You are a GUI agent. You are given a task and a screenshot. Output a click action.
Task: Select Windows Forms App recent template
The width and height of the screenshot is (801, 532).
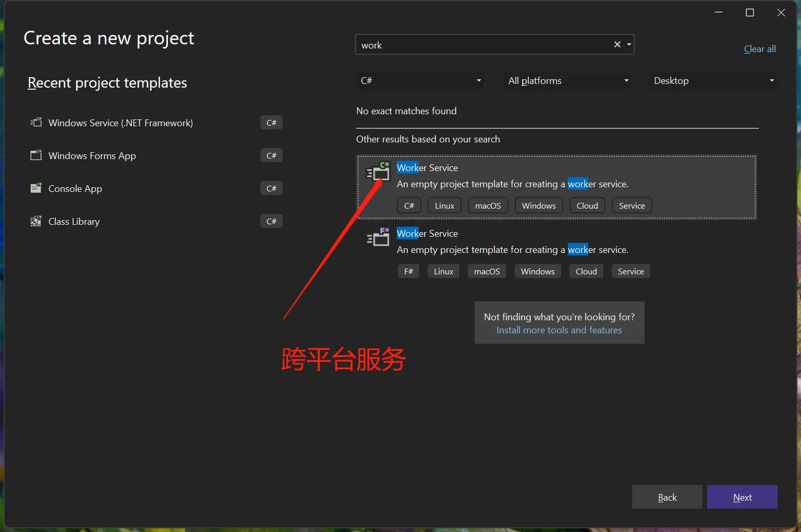(156, 155)
